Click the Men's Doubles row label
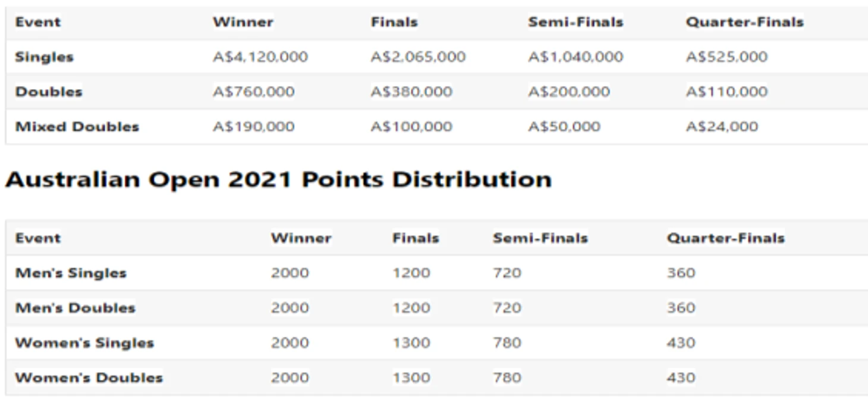Image resolution: width=868 pixels, height=397 pixels. [x=75, y=308]
